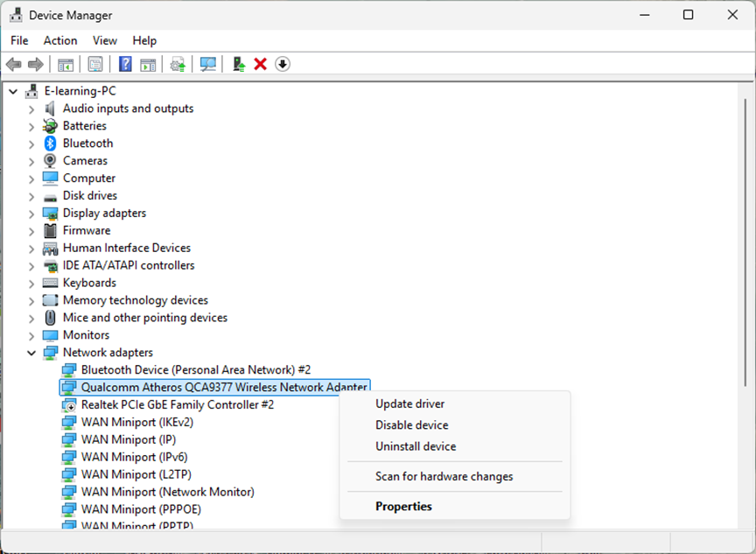Select Realtek PCIe GbE Family Controller #2

pyautogui.click(x=177, y=405)
